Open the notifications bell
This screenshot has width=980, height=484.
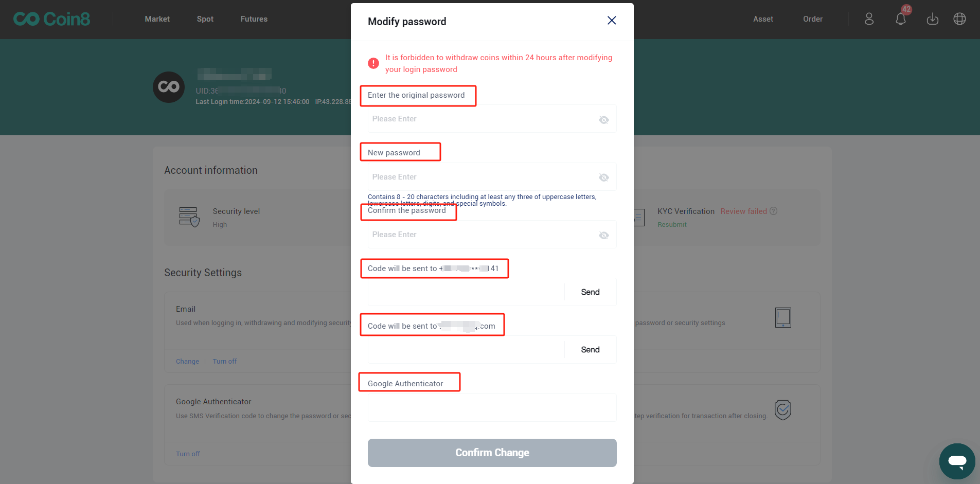900,19
